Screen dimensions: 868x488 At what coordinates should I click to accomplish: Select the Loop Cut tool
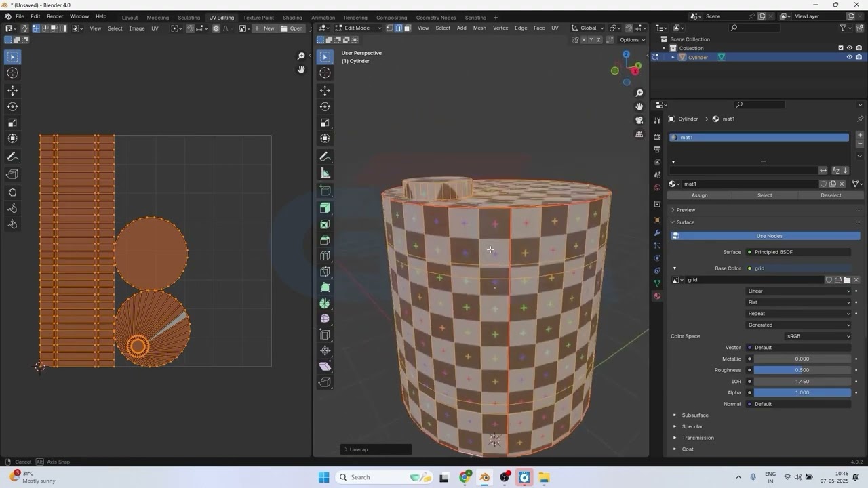tap(325, 256)
